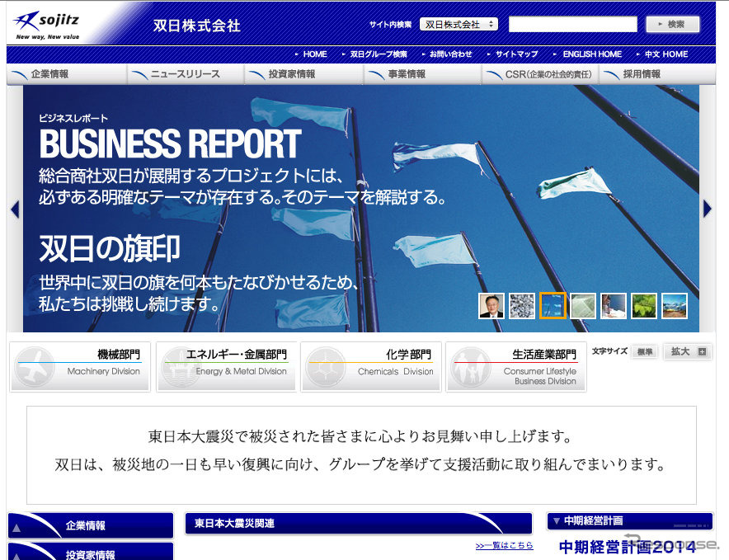Open the Chemicals Division (化学部門) tile
Viewport: 729px width, 560px height.
pyautogui.click(x=371, y=367)
